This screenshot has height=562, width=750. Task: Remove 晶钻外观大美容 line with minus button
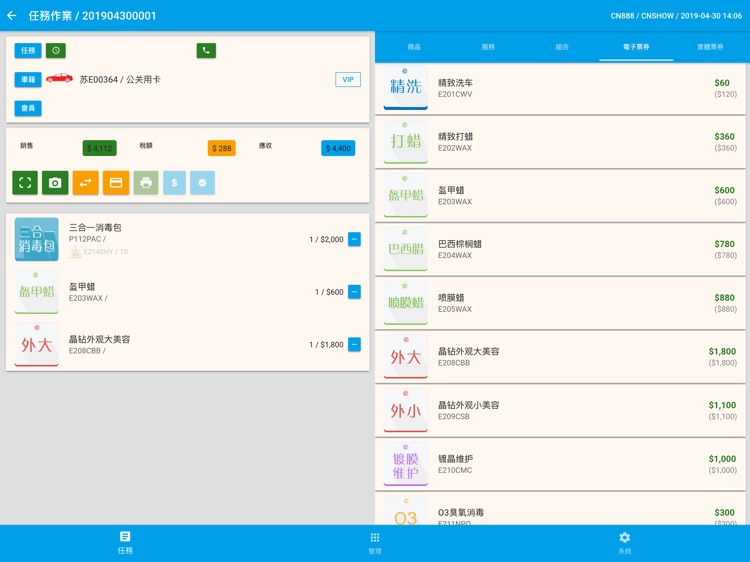354,344
